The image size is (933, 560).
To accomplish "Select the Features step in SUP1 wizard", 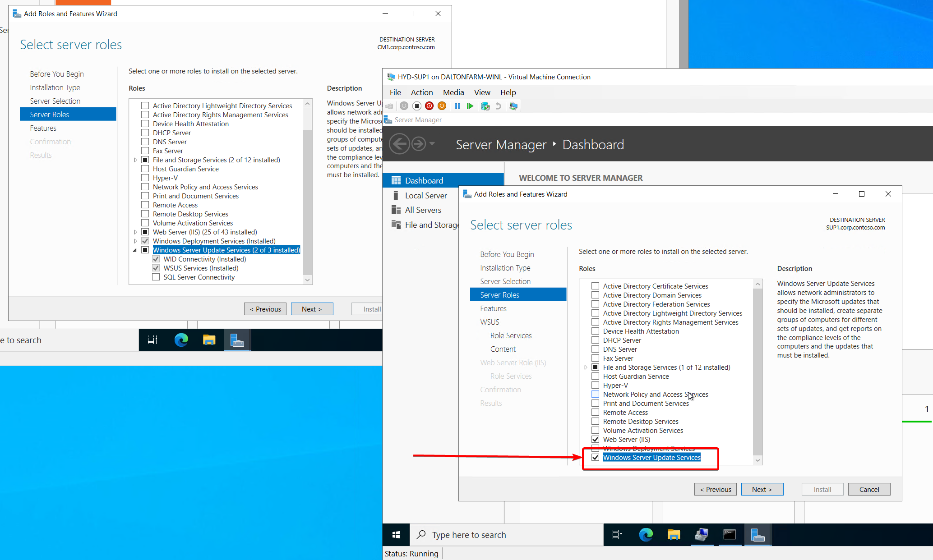I will 493,308.
